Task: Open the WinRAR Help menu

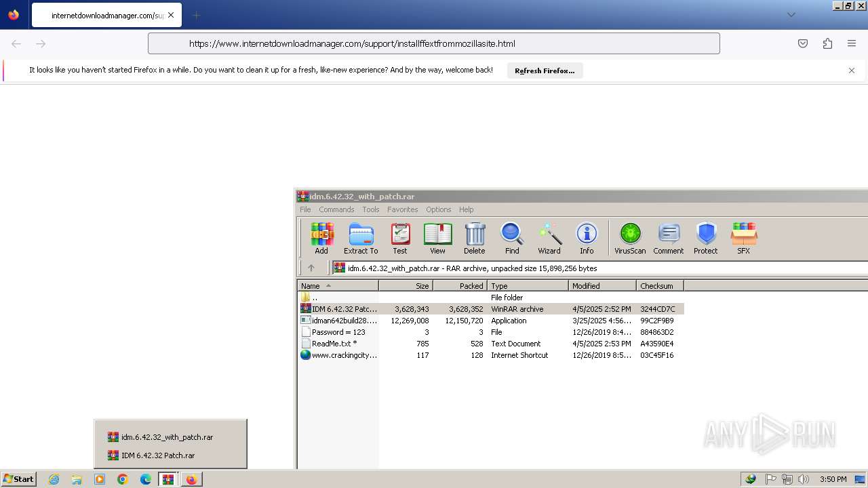Action: 466,209
